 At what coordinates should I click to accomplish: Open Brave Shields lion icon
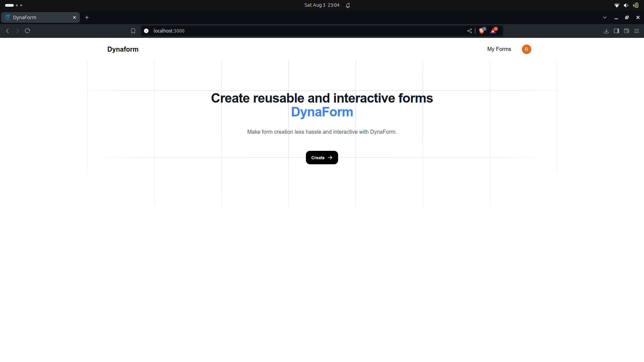click(482, 31)
